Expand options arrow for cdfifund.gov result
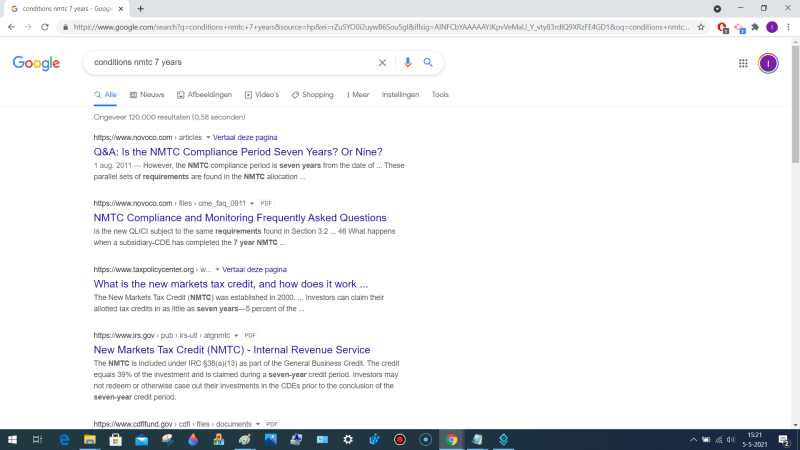 click(x=258, y=424)
